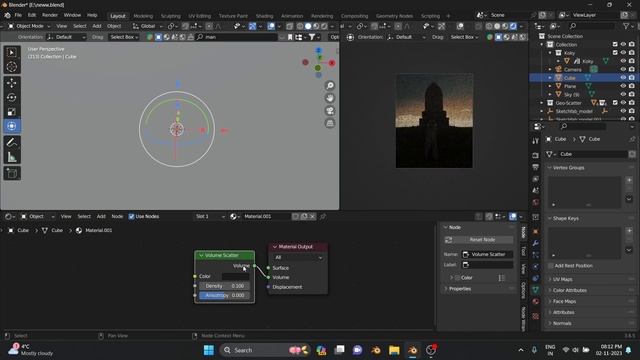Select the Move tool
The width and height of the screenshot is (640, 360).
[12, 83]
